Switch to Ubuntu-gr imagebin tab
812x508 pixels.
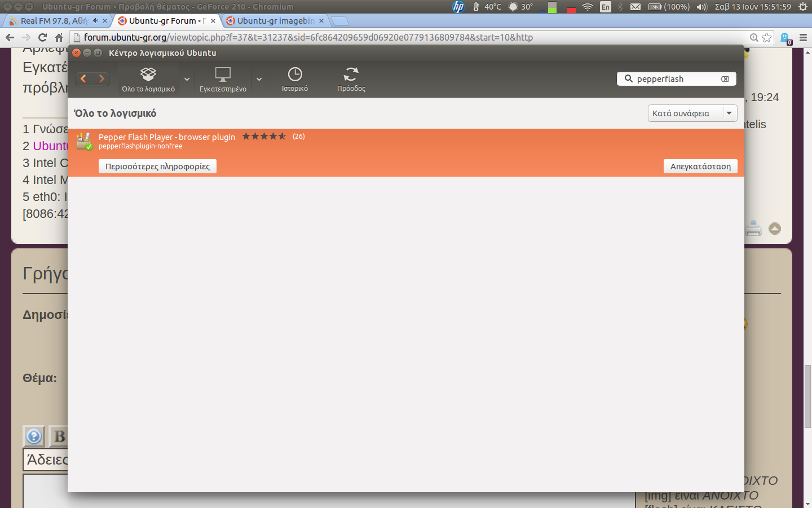pos(275,21)
